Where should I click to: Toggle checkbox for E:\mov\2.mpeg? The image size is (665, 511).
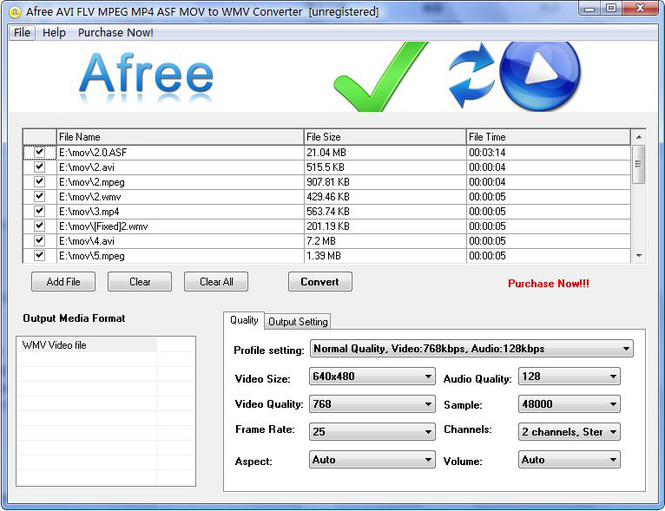tap(39, 182)
